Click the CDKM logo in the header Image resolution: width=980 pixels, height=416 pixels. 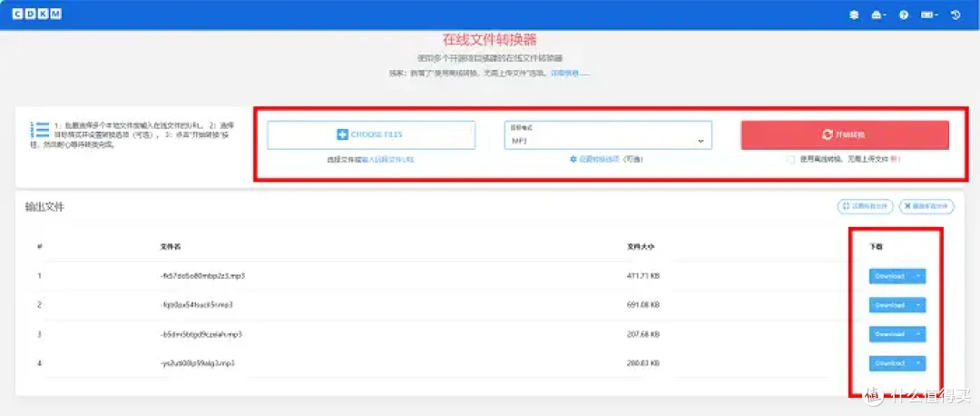click(x=37, y=15)
